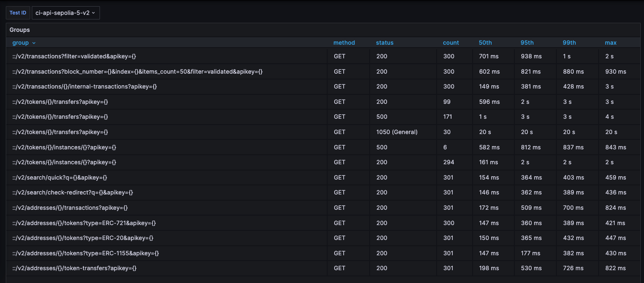Click the 436 ms max value

pos(615,192)
